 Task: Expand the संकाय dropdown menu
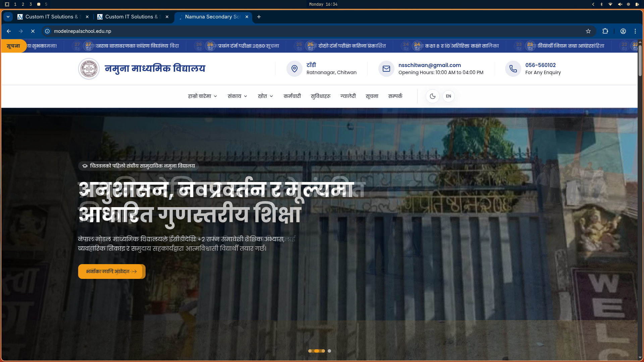(x=237, y=96)
